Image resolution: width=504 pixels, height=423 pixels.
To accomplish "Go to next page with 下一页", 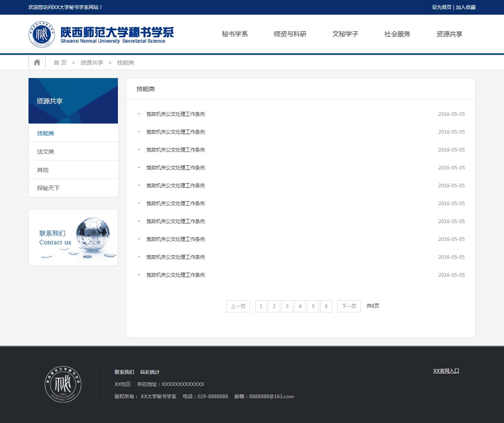I will pyautogui.click(x=349, y=306).
